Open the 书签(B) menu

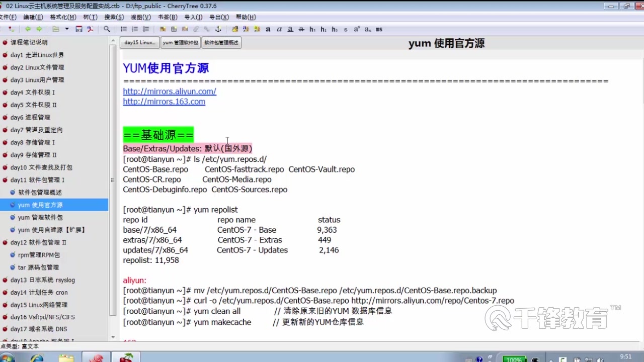(168, 17)
